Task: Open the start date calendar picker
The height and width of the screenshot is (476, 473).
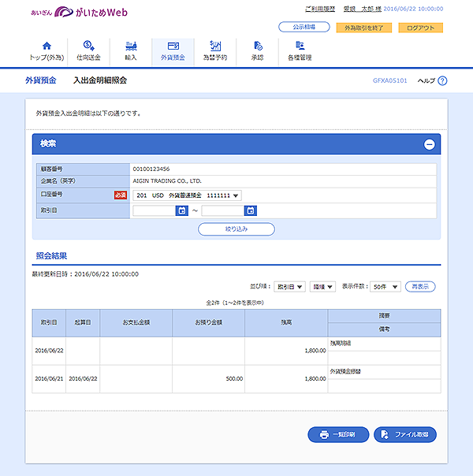Action: tap(182, 210)
